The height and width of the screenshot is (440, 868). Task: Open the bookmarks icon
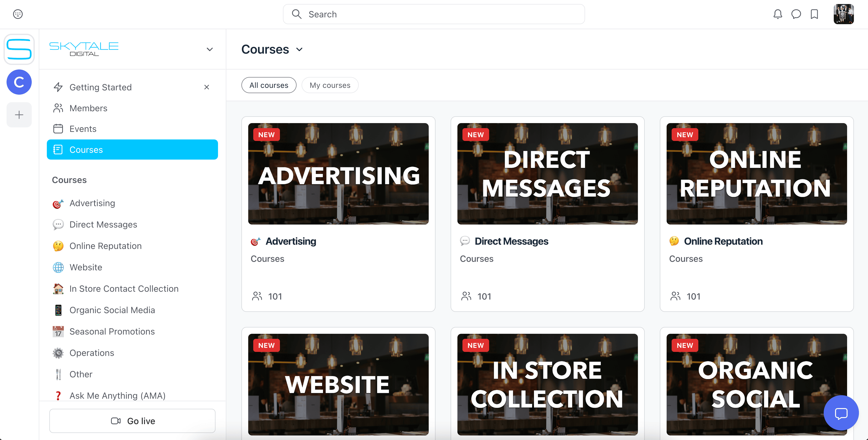814,14
